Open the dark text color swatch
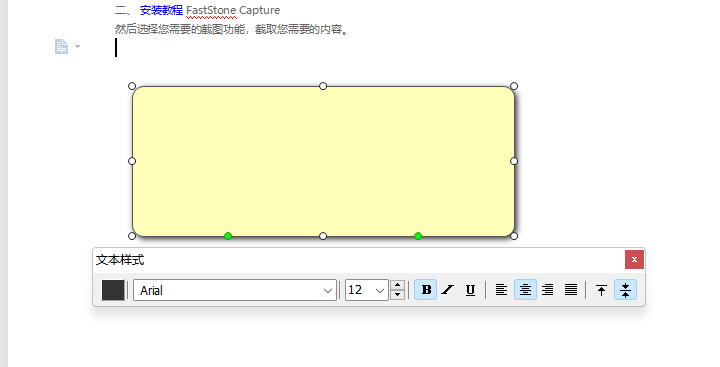 point(113,290)
